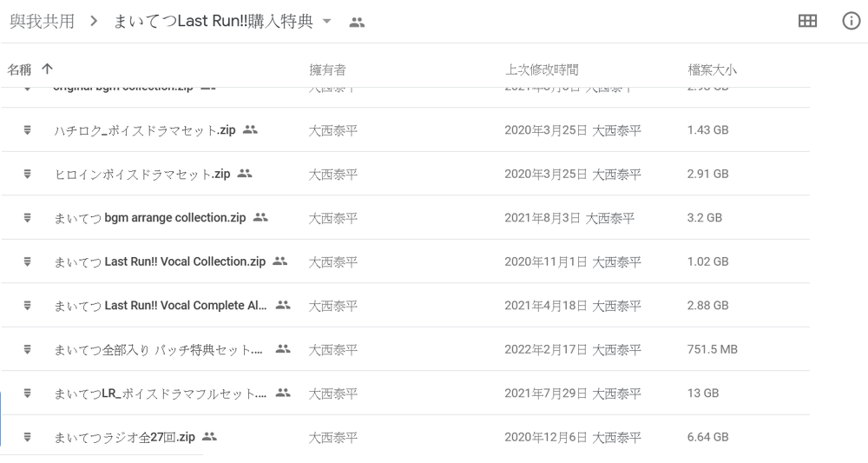Select まいてつ Last Run!! Vocal Complete Al... file
Screen dimensions: 868x463
click(x=161, y=306)
